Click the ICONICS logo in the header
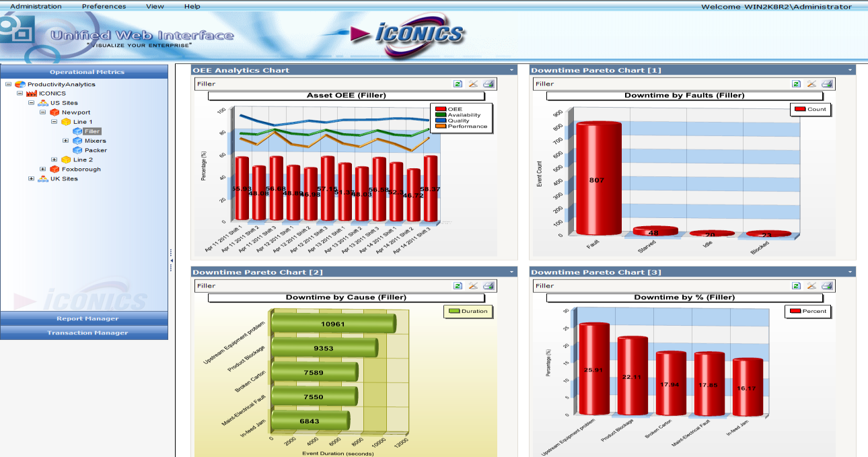The height and width of the screenshot is (457, 868). (409, 34)
